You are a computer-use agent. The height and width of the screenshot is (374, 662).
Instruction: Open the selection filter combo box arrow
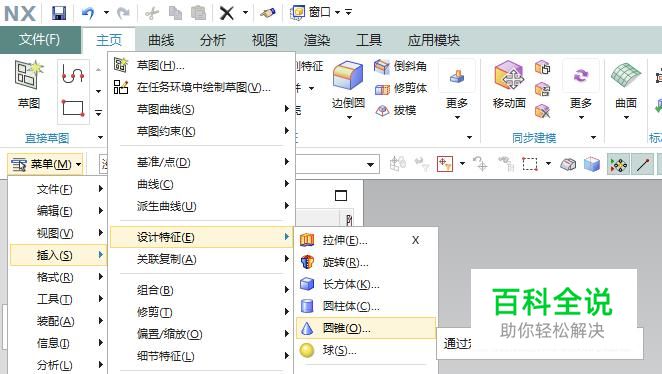pos(370,164)
